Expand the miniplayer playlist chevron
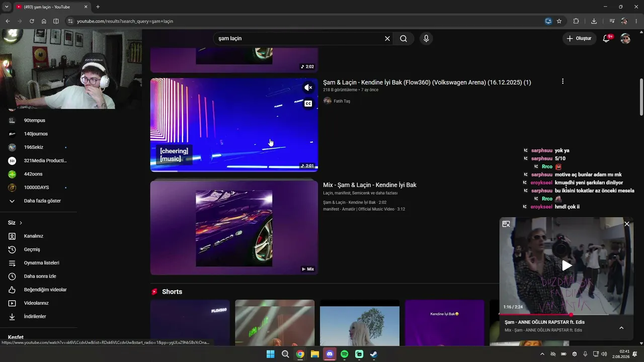The width and height of the screenshot is (644, 362). click(x=621, y=328)
